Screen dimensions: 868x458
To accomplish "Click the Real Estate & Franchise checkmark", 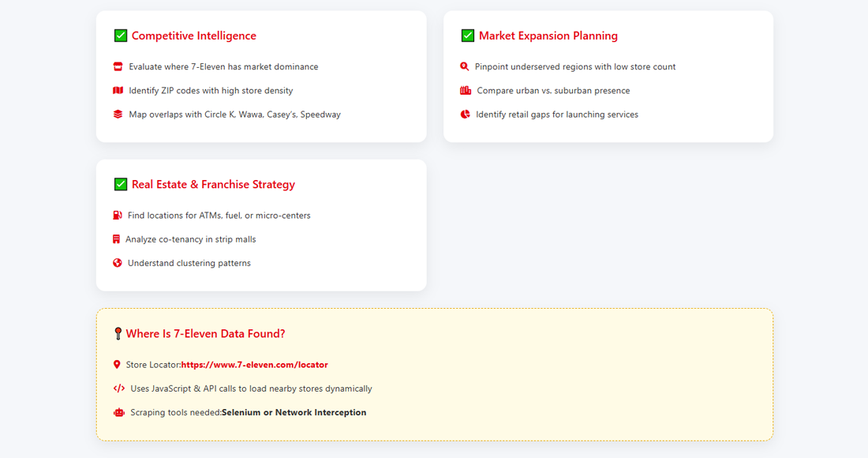I will [x=121, y=184].
